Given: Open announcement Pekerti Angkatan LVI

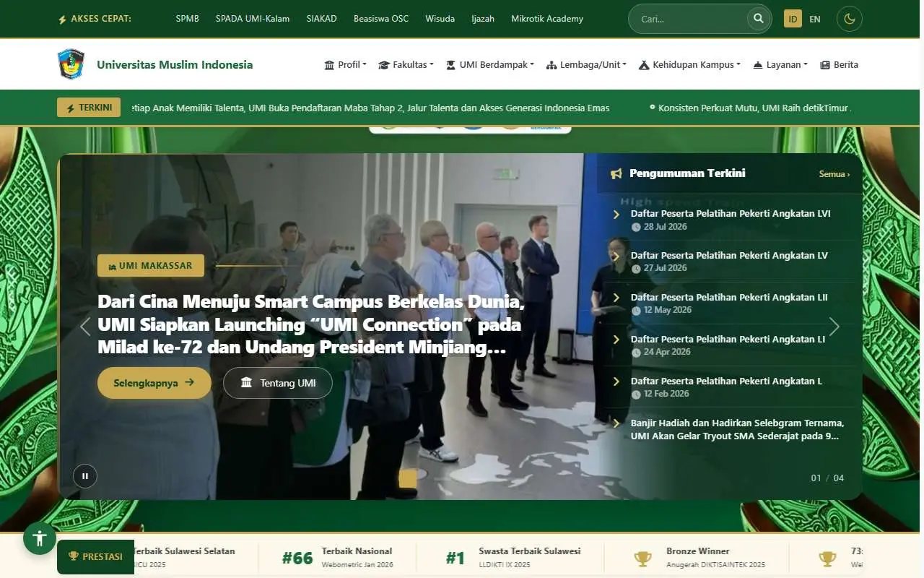Looking at the screenshot, I should [731, 214].
